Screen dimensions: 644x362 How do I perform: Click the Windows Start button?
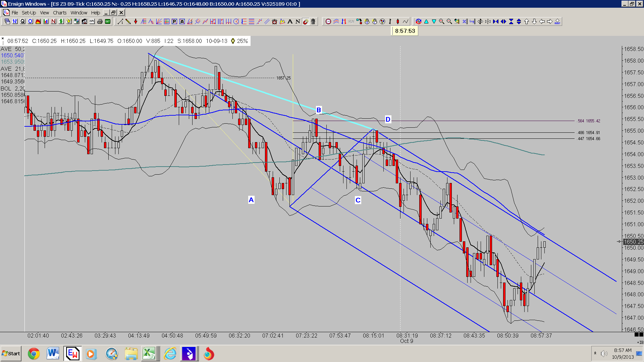pyautogui.click(x=11, y=354)
